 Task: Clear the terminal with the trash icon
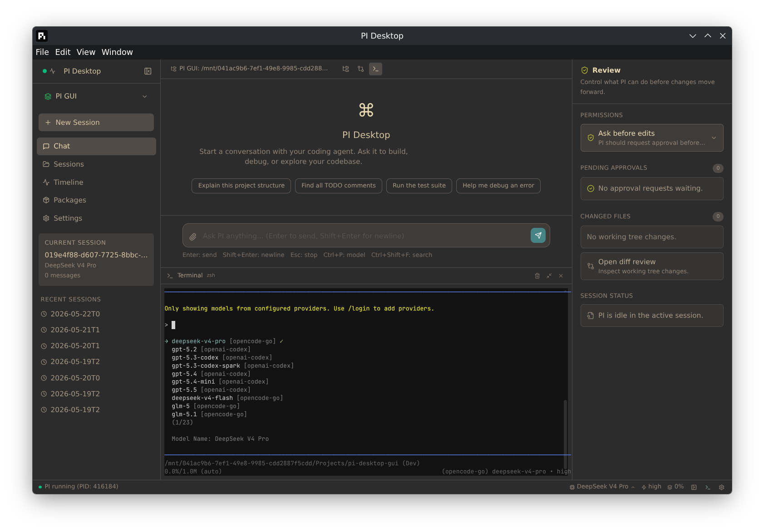[x=537, y=276]
